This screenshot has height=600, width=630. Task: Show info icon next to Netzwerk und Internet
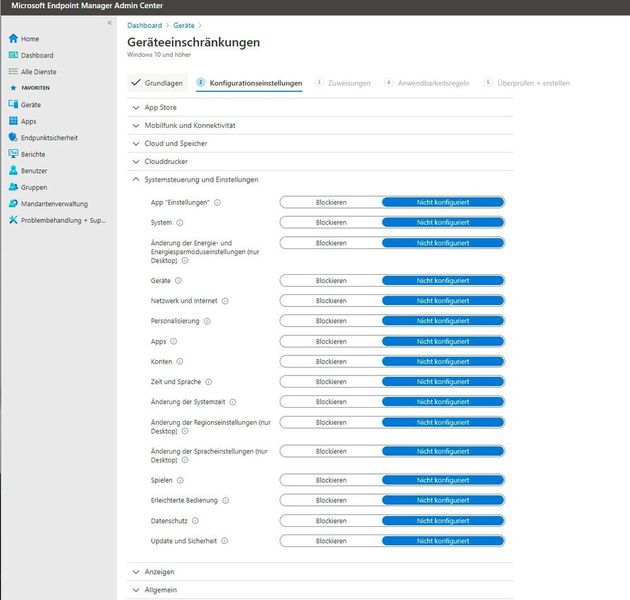tap(225, 301)
